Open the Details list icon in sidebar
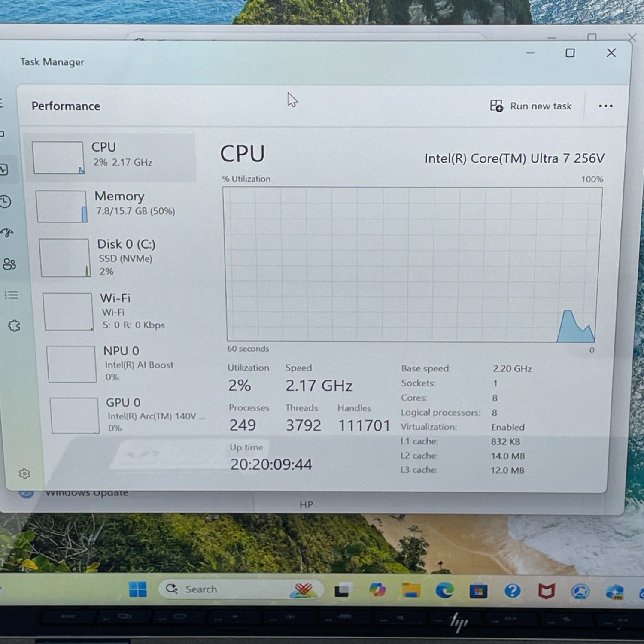The height and width of the screenshot is (644, 644). 12,295
